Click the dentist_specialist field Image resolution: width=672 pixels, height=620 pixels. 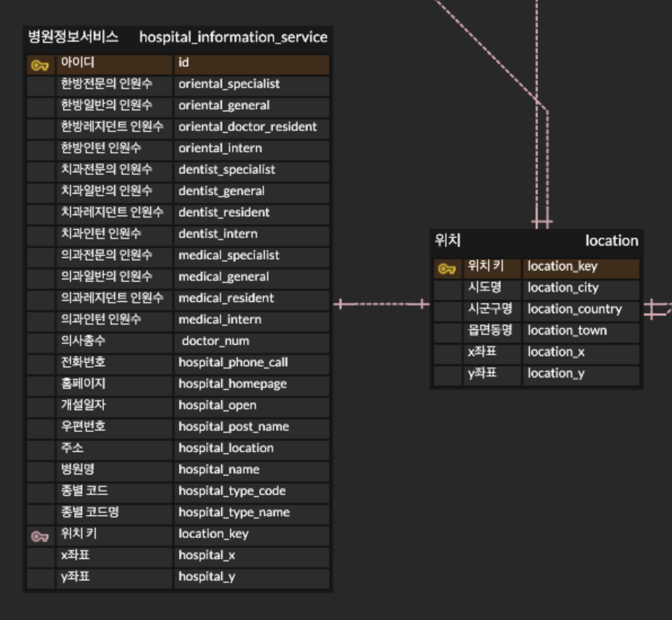pyautogui.click(x=251, y=172)
